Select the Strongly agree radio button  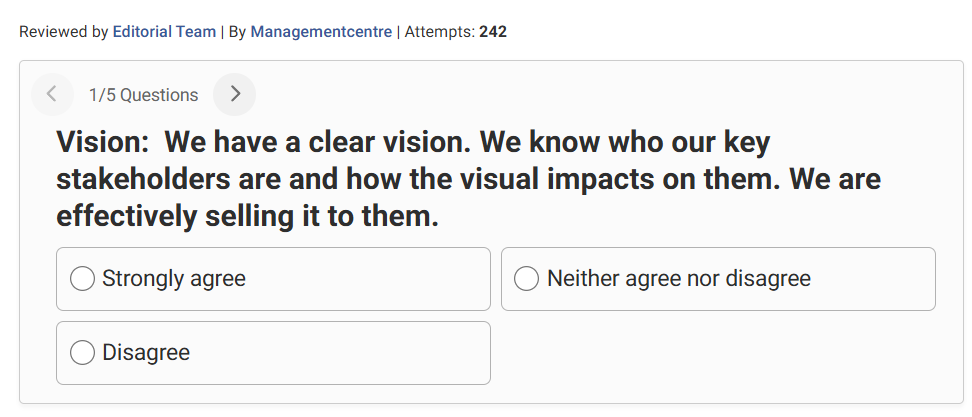point(82,278)
